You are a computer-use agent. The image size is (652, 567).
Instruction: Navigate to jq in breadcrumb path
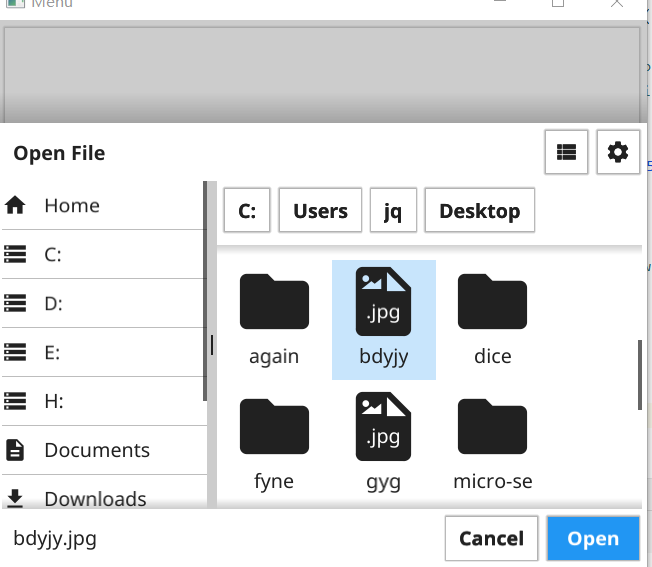coord(393,211)
